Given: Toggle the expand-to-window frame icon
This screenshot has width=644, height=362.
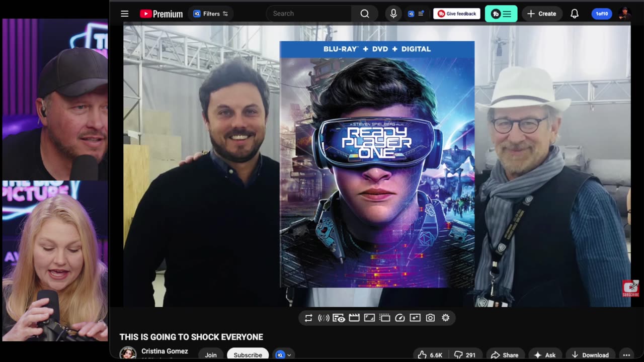Looking at the screenshot, I should coord(369,318).
